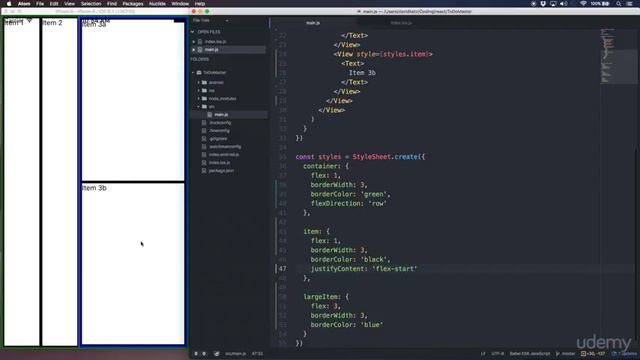
Task: Click line number 47 in the gutter
Action: click(282, 269)
